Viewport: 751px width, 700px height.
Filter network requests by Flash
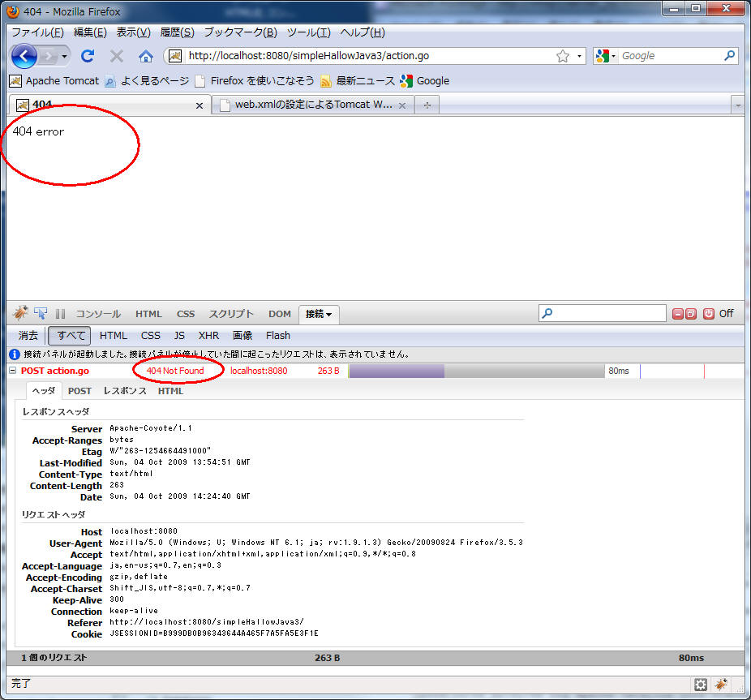(x=277, y=335)
